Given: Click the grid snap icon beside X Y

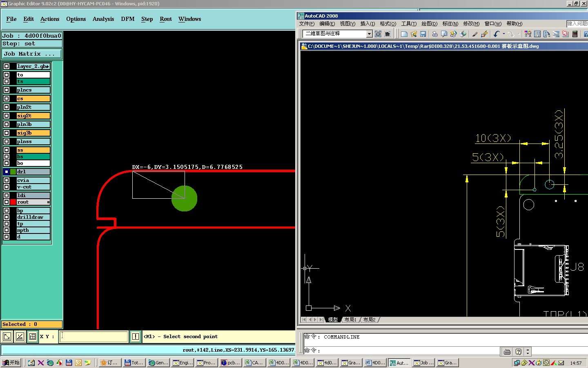Looking at the screenshot, I should point(33,337).
